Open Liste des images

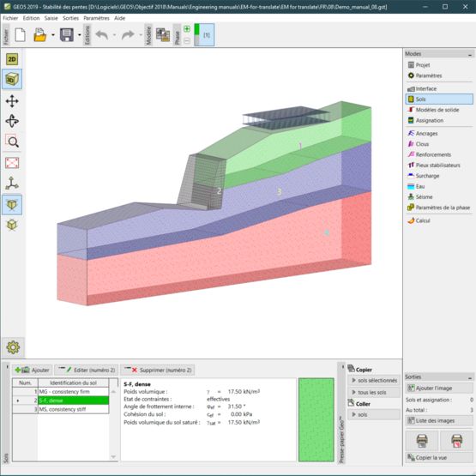(439, 420)
